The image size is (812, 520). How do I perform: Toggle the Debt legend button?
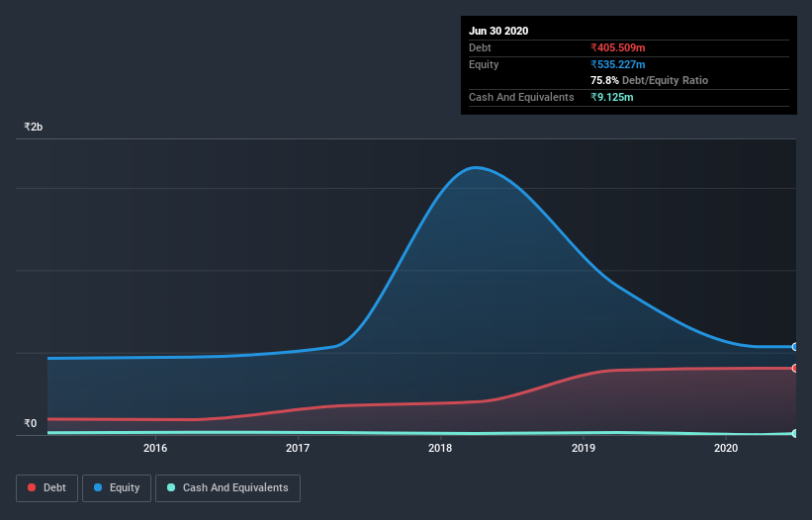[46, 488]
